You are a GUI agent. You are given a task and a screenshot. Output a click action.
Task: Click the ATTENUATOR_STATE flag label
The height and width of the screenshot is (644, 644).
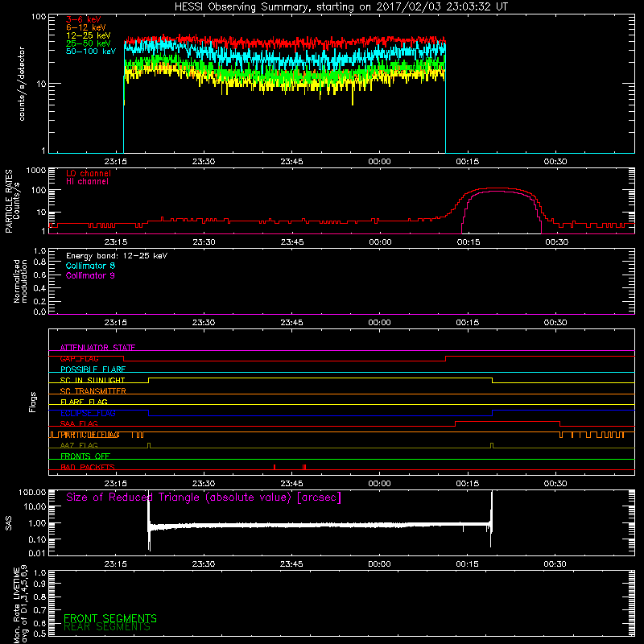[97, 348]
